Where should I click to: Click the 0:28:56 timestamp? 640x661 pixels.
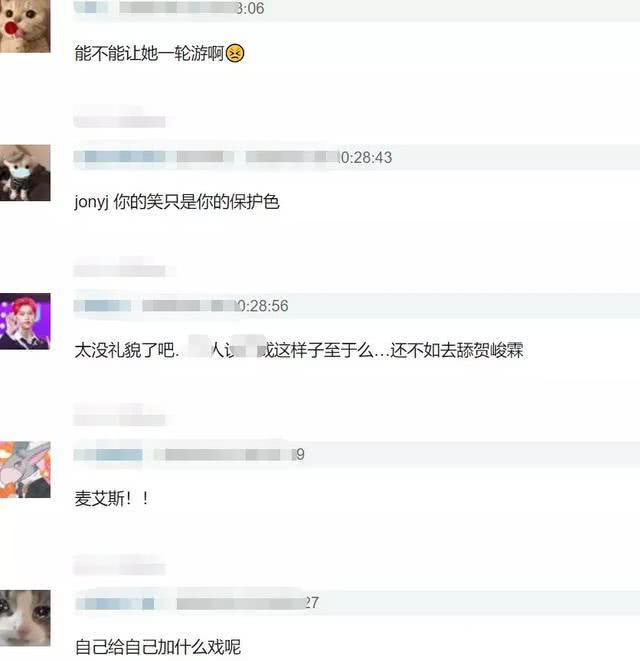point(263,306)
